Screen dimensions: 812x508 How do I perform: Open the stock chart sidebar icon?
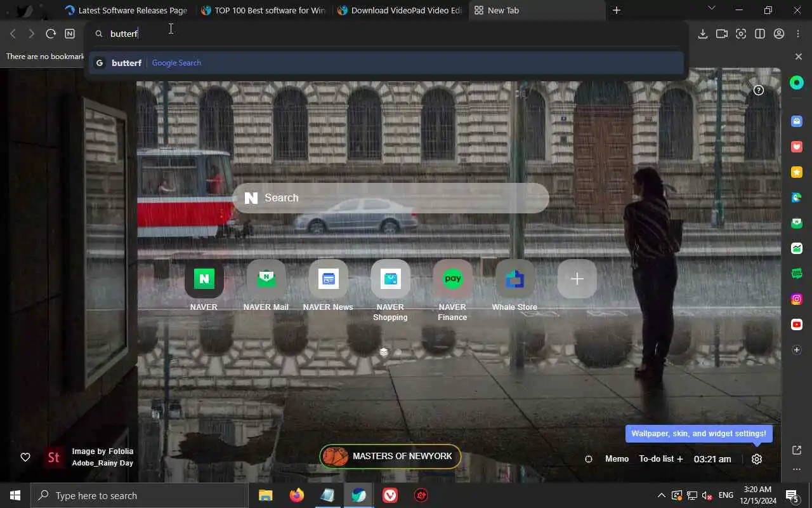point(797,248)
